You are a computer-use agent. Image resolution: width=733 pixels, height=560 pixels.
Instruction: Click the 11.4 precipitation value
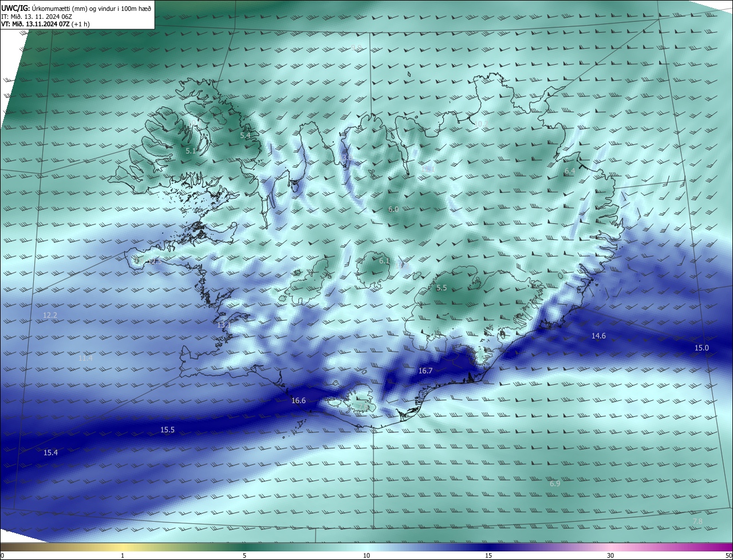(85, 358)
